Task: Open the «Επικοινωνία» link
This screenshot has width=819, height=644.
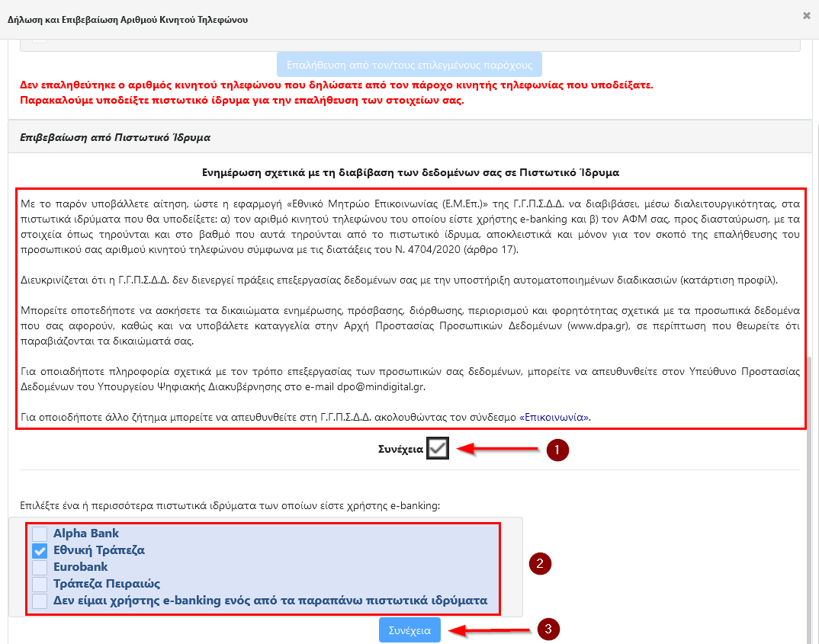Action: tap(554, 417)
